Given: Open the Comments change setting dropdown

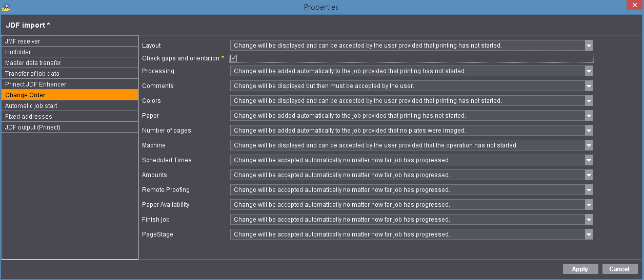Looking at the screenshot, I should click(x=589, y=86).
